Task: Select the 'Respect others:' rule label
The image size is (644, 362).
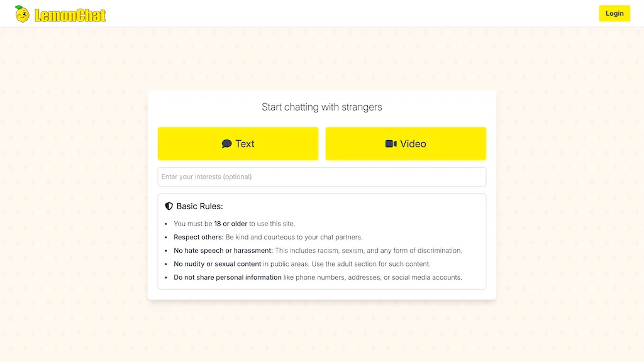Action: (198, 237)
